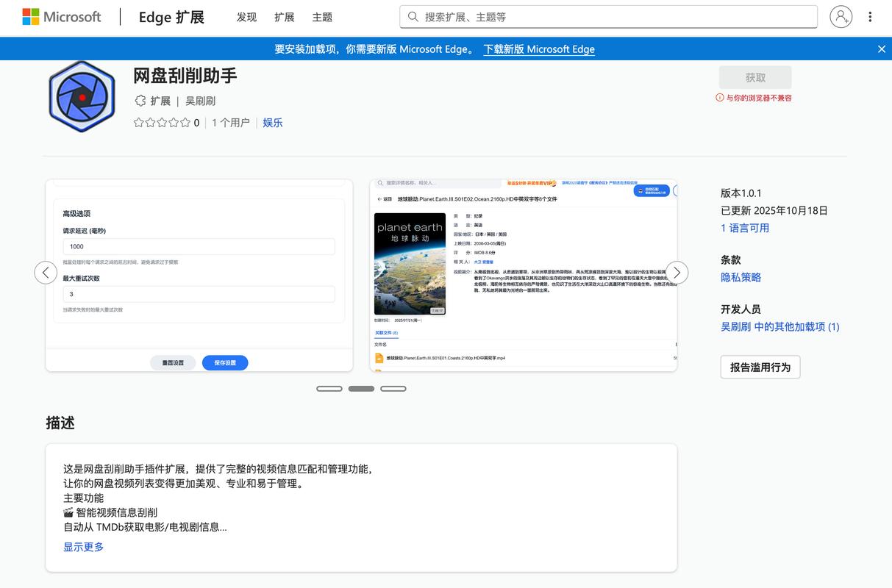
Task: Click 重置设置 in the settings screenshot
Action: (x=173, y=362)
